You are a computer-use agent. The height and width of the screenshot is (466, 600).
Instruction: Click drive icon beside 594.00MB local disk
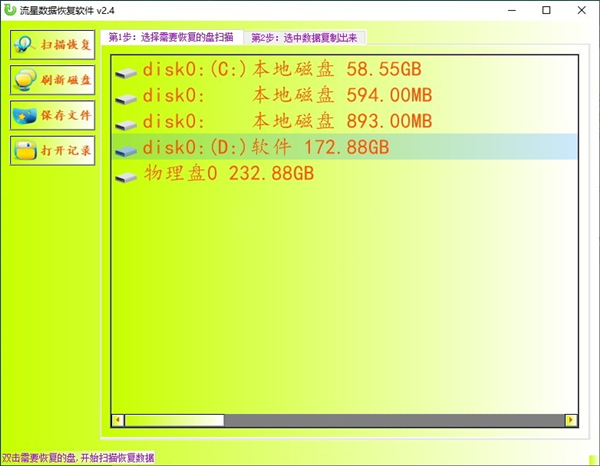tap(126, 98)
